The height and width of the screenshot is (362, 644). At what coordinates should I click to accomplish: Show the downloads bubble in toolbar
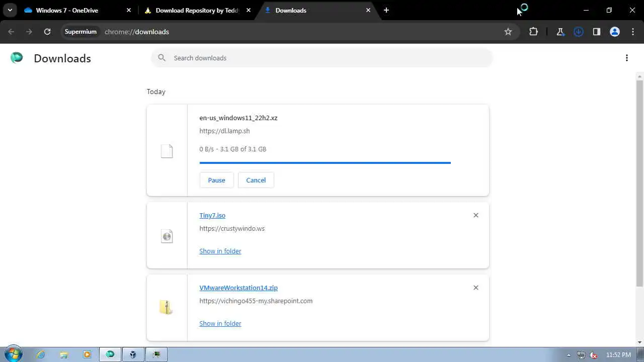579,32
